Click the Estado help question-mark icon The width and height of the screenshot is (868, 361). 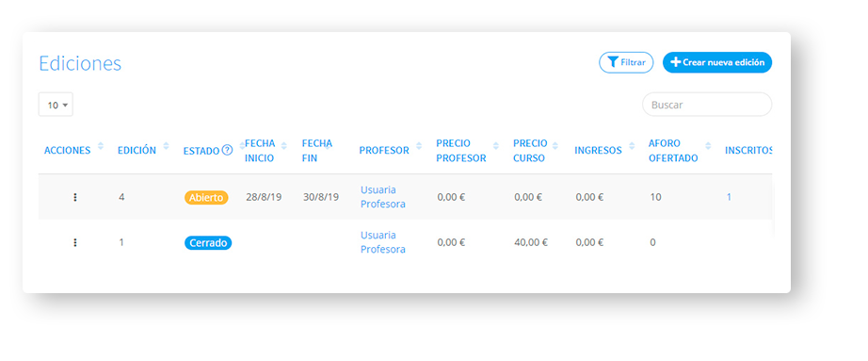227,150
